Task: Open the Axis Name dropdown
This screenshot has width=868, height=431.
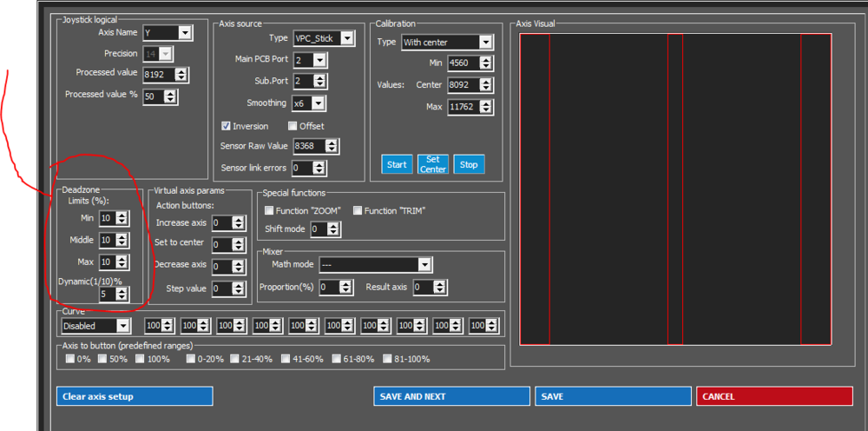Action: (168, 33)
